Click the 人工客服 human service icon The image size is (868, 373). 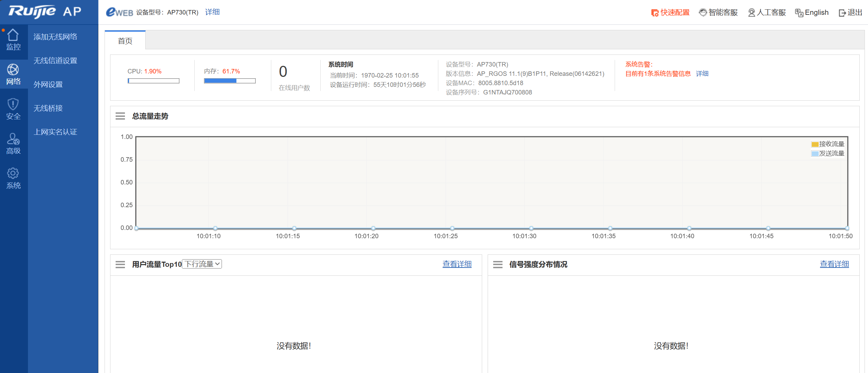tap(751, 13)
